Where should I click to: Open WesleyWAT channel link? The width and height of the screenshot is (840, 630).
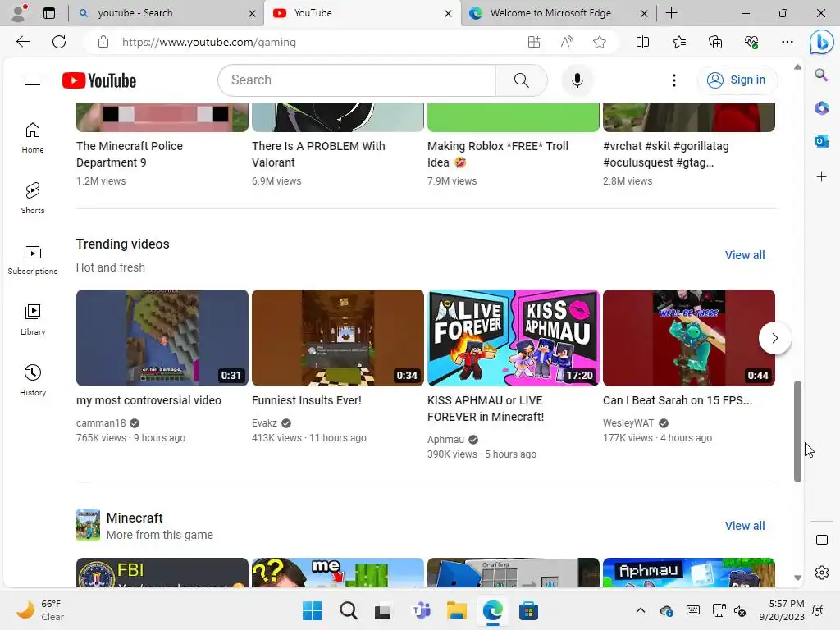pos(628,422)
